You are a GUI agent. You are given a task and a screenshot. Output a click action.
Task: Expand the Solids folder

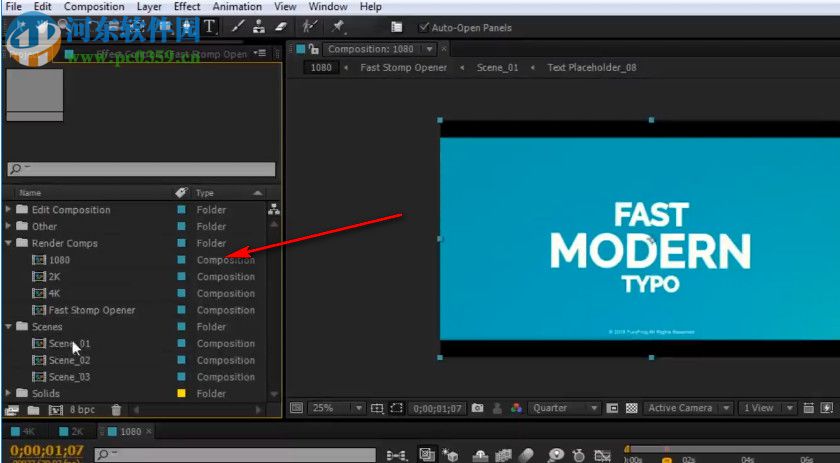(x=9, y=394)
